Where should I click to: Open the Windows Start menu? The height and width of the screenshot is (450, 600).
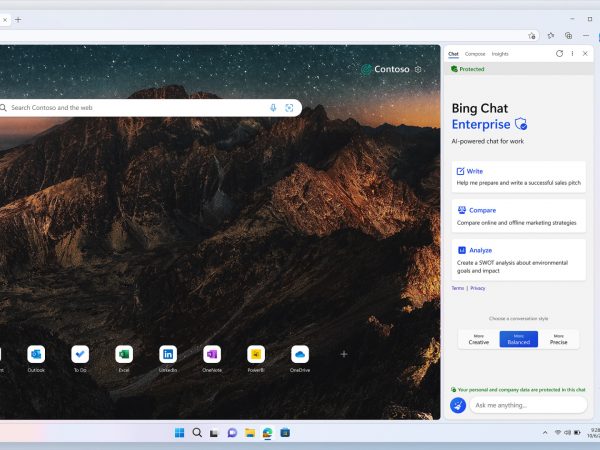coord(179,433)
